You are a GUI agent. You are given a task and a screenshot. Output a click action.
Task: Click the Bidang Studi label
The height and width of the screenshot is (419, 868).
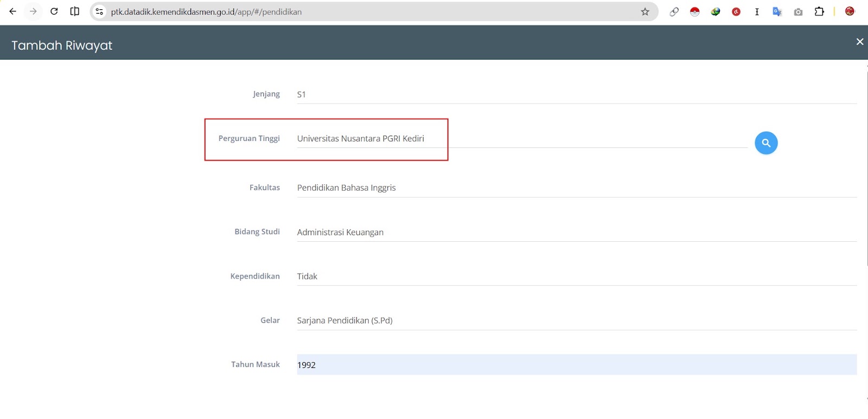tap(257, 231)
